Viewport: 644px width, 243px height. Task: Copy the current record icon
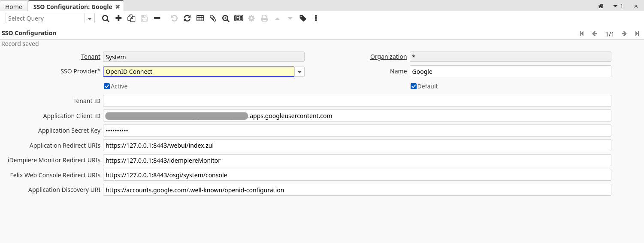click(x=131, y=18)
